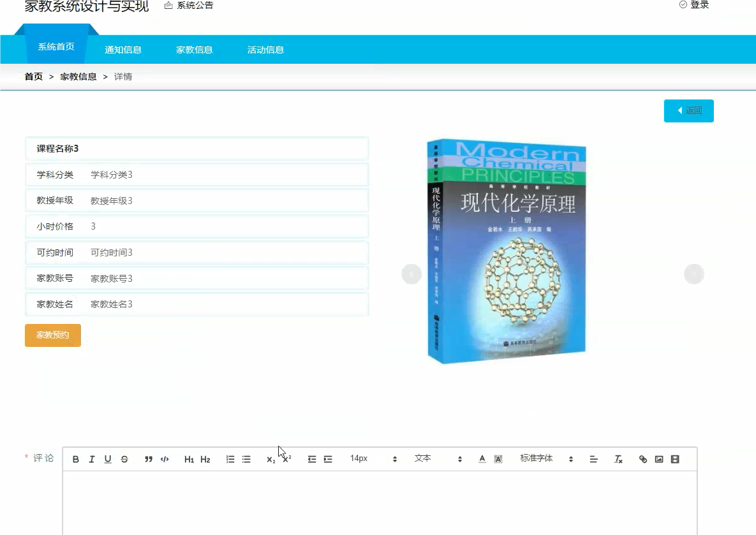Insert an ordered numbered list
Screen dimensions: 756x535
click(230, 459)
